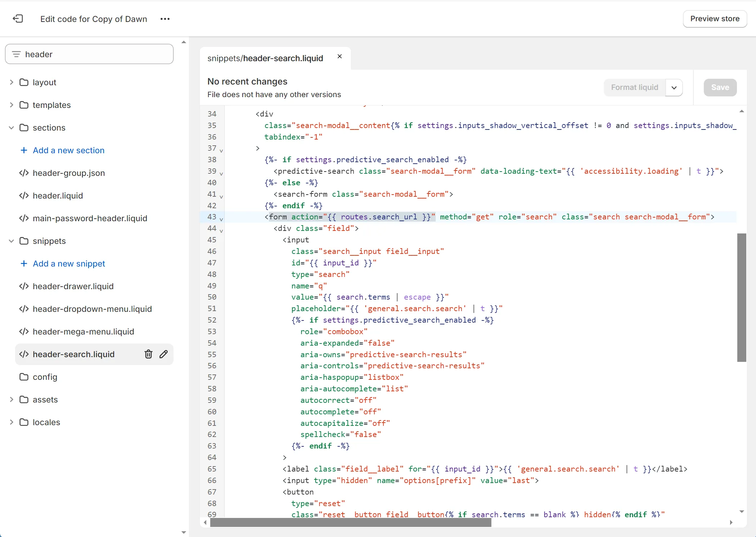This screenshot has height=537, width=756.
Task: Rename header-search.liquid using the pencil icon
Action: pos(164,354)
